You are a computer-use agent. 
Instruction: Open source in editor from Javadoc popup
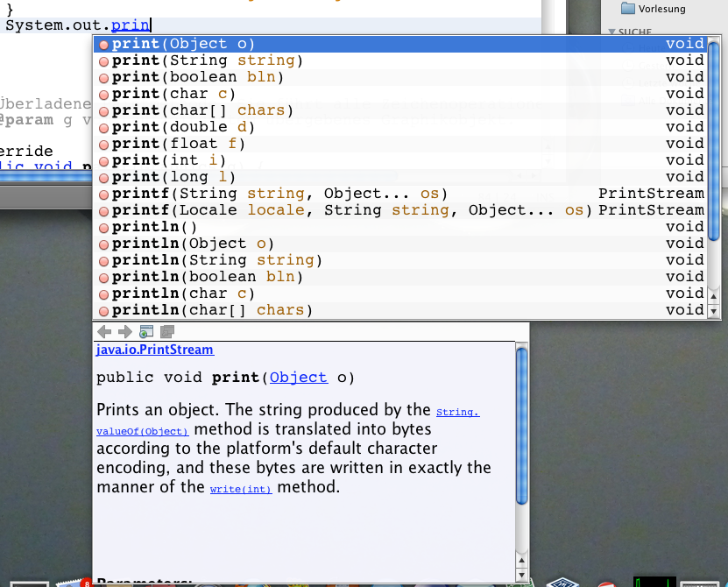coord(167,331)
